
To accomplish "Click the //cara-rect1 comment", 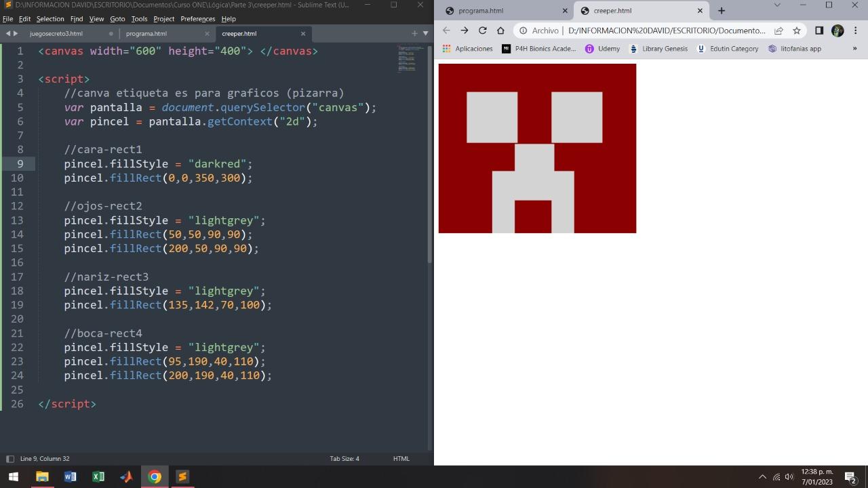I will [103, 149].
